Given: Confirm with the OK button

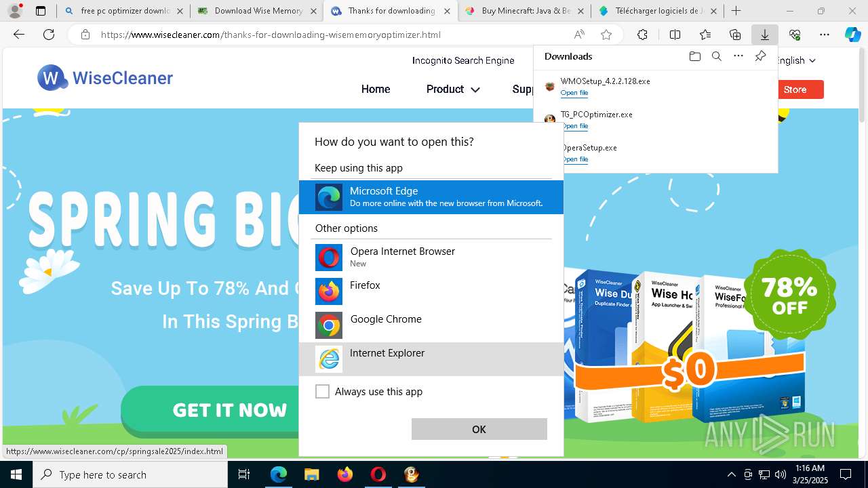Looking at the screenshot, I should point(479,429).
